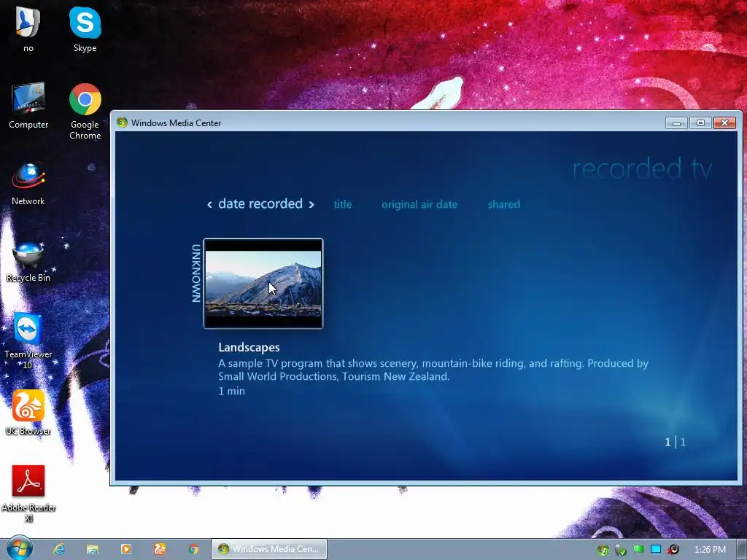The height and width of the screenshot is (560, 747).
Task: Open Chrome from the taskbar
Action: coord(193,549)
